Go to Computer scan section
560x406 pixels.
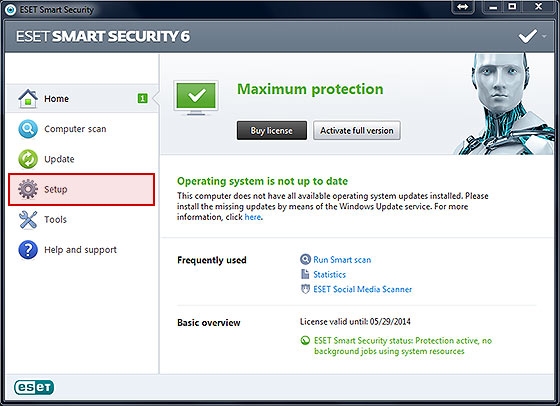pos(82,129)
